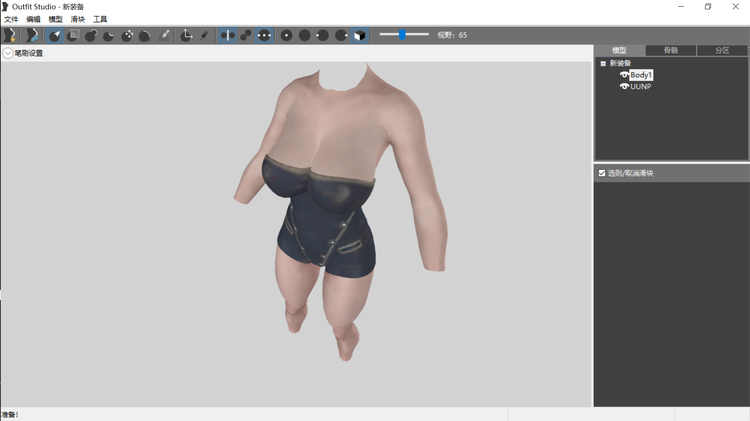750x421 pixels.
Task: Switch to the 分区 panel tab
Action: (722, 50)
